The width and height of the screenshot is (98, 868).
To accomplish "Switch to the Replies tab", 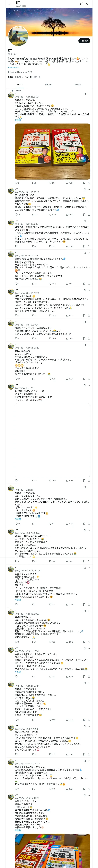I will 49,85.
